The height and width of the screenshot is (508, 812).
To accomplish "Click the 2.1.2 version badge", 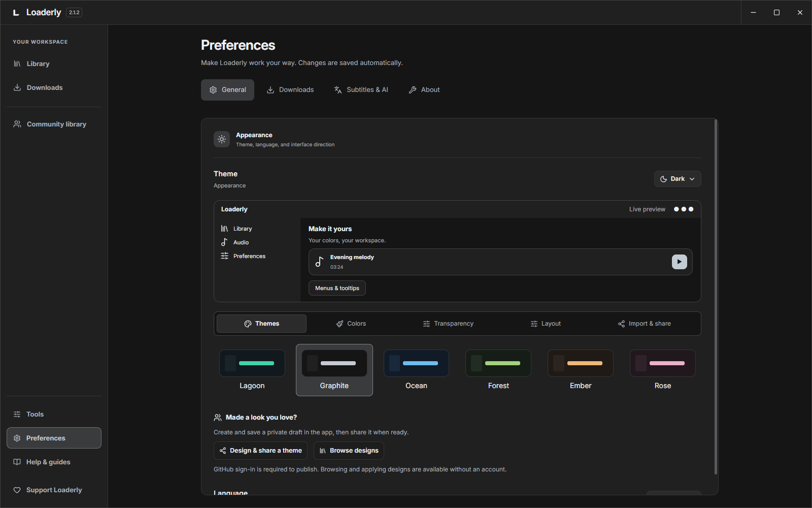I will [x=74, y=12].
